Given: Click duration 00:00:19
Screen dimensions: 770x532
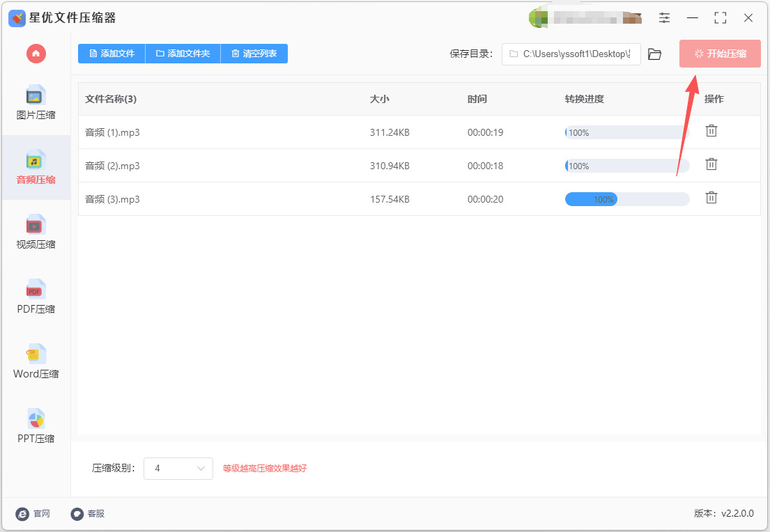Looking at the screenshot, I should [x=485, y=132].
